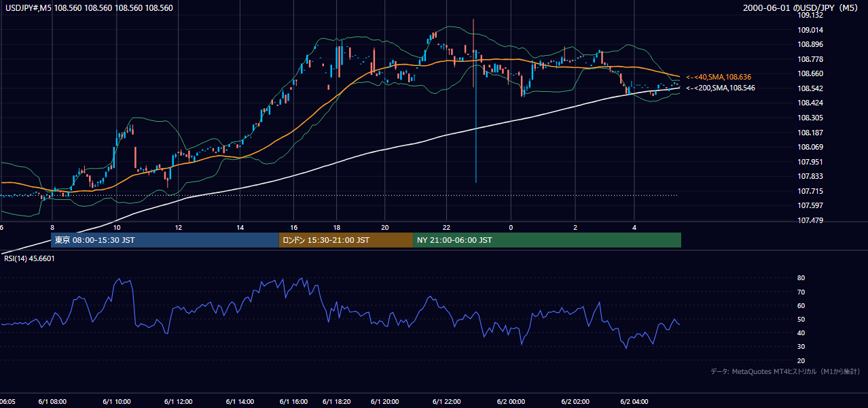The height and width of the screenshot is (408, 868).
Task: Click price axis value 108.542
Action: 810,88
